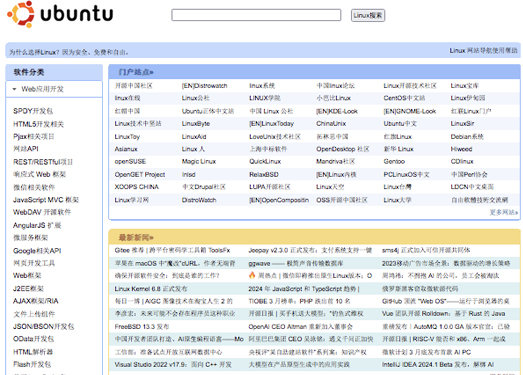Open the CentOS中文站 link

(404, 98)
